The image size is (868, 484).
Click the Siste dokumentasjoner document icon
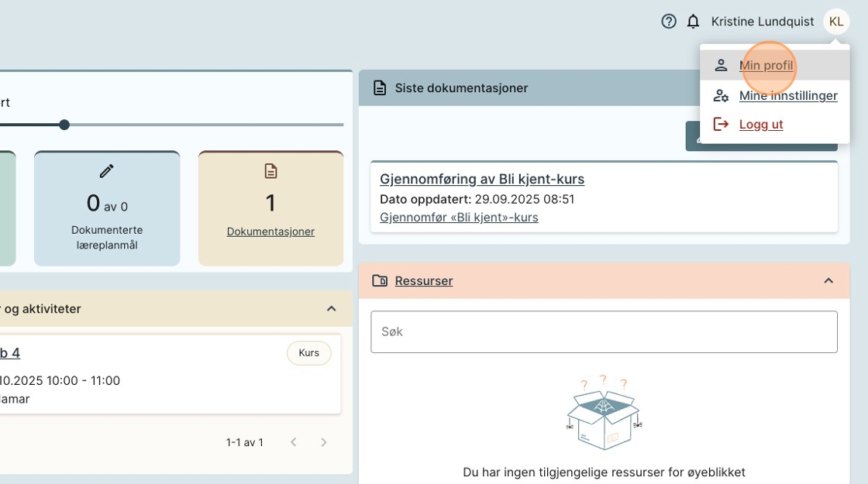(x=380, y=88)
